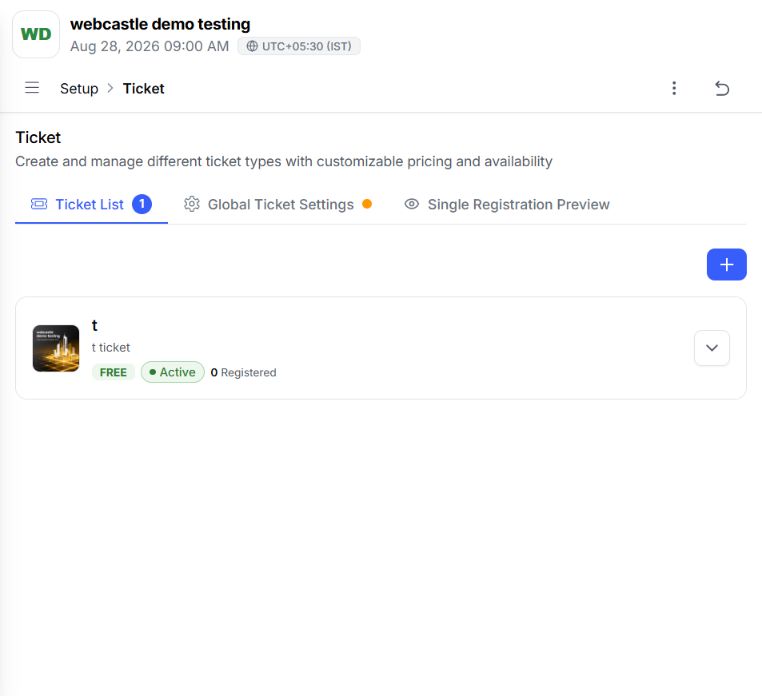Click the orange dot on Global Ticket Settings
The height and width of the screenshot is (696, 762).
point(367,204)
